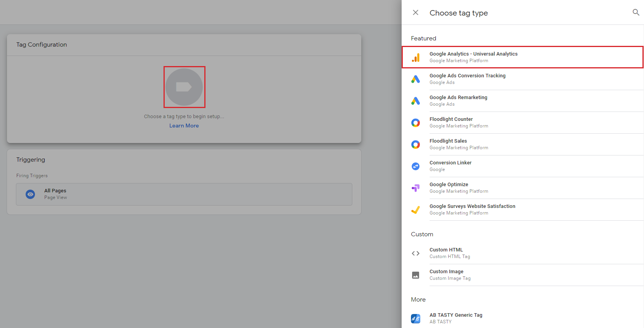Select the Custom Image tag option
644x328 pixels.
pyautogui.click(x=522, y=275)
